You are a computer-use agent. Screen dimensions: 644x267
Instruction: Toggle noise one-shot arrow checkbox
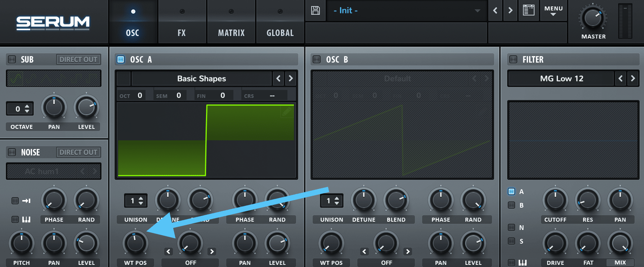click(x=15, y=201)
